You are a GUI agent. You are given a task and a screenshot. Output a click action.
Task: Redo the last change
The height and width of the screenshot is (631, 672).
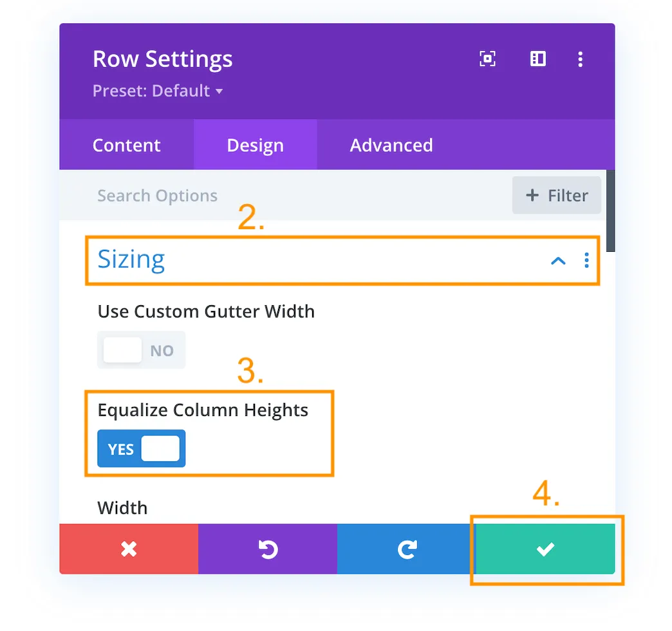[406, 549]
